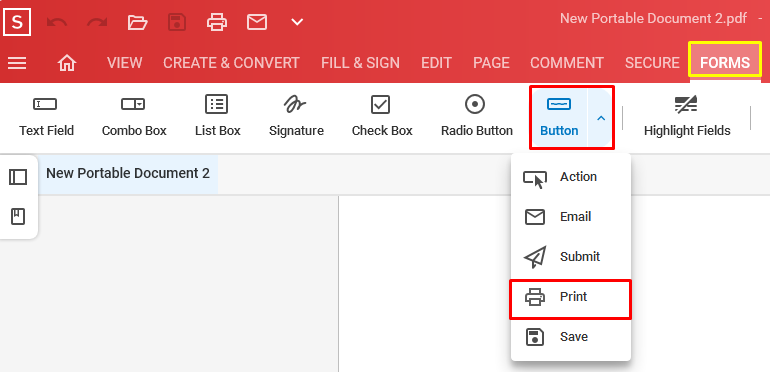The height and width of the screenshot is (372, 770).
Task: Open a file with the folder icon
Action: click(138, 22)
